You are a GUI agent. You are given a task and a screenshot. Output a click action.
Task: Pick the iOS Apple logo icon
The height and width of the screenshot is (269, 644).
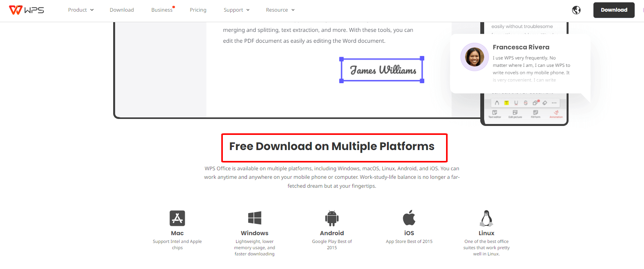click(x=409, y=218)
